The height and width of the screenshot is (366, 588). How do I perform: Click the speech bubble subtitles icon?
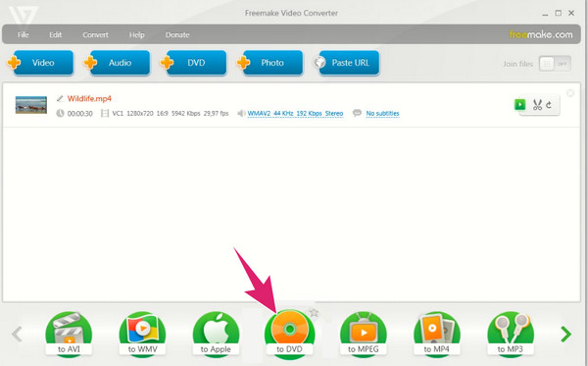click(357, 113)
